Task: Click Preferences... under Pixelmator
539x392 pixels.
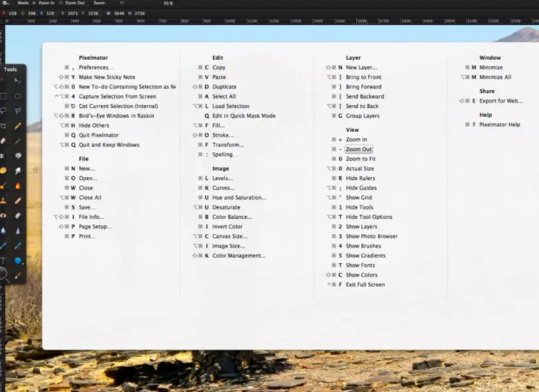Action: point(96,68)
